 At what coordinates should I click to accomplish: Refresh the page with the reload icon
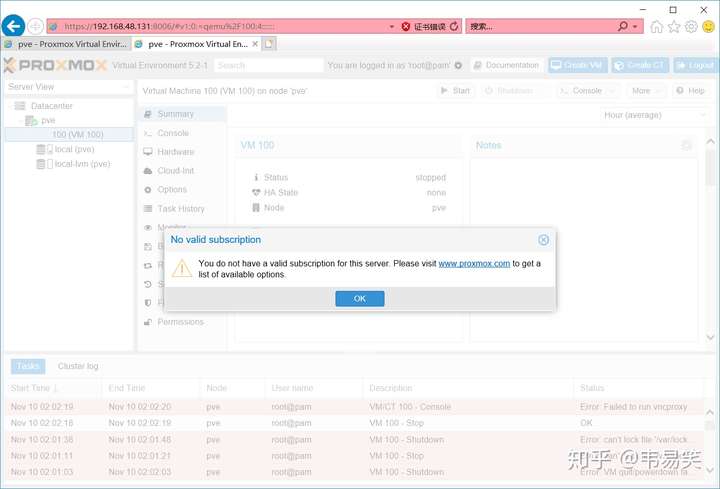[x=454, y=26]
